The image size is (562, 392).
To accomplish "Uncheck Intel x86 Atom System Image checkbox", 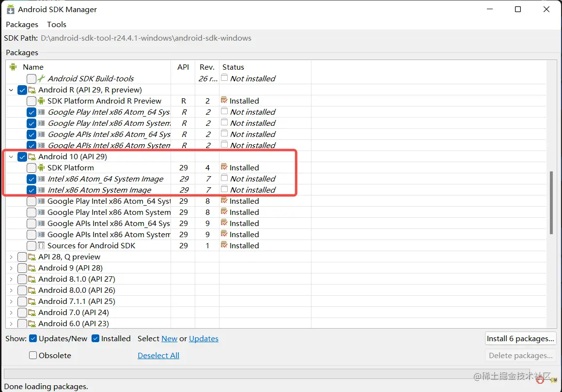I will click(31, 190).
